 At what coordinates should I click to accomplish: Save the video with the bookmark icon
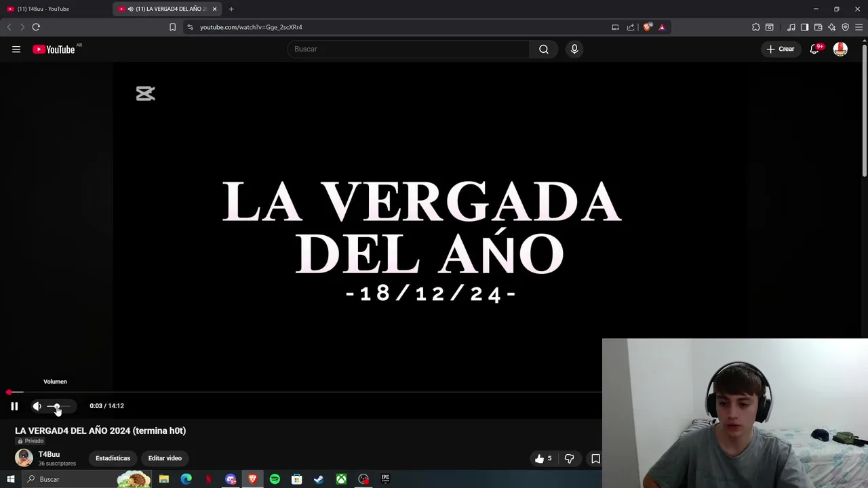595,459
